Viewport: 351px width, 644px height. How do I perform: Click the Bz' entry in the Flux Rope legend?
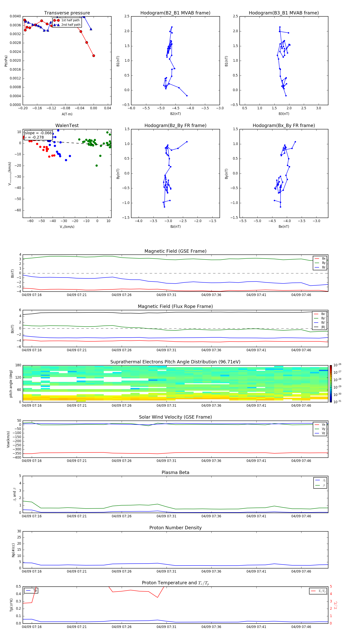coord(320,323)
